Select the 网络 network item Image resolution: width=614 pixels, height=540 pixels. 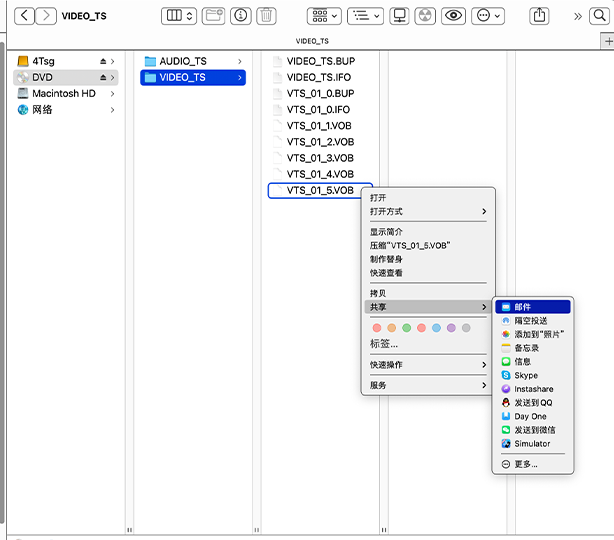coord(66,110)
